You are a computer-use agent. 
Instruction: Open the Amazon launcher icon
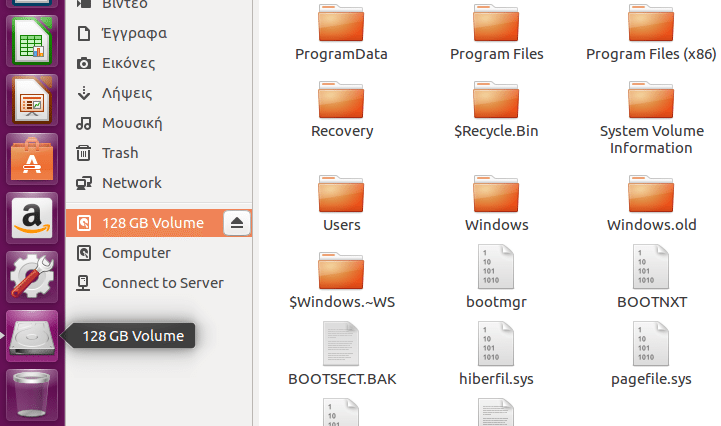coord(32,218)
